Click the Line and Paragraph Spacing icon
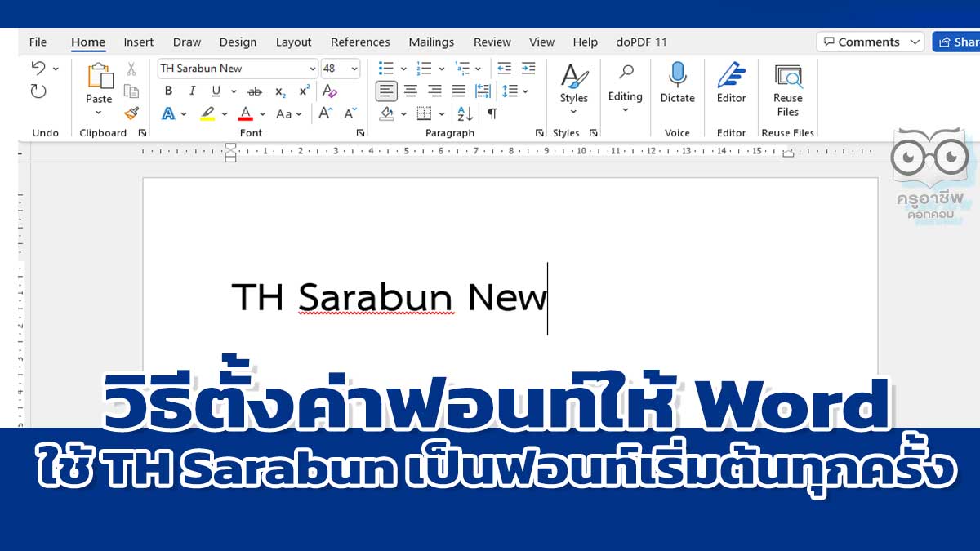Image resolution: width=980 pixels, height=551 pixels. [510, 91]
